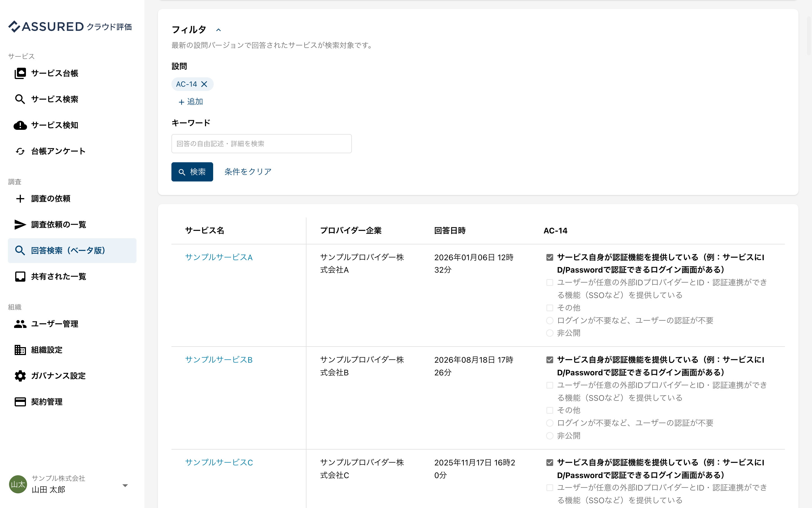Toggle サービスB's その他 checkbox
Image resolution: width=812 pixels, height=508 pixels.
point(550,410)
